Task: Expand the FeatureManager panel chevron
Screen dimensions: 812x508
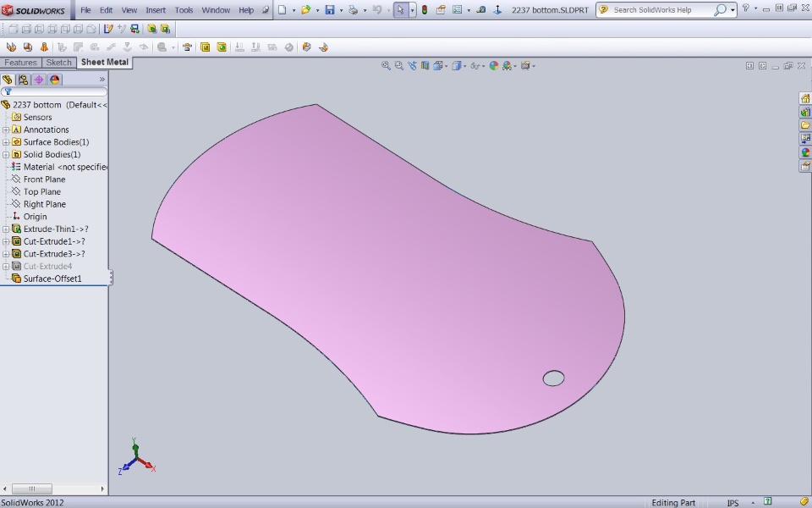Action: coord(102,80)
